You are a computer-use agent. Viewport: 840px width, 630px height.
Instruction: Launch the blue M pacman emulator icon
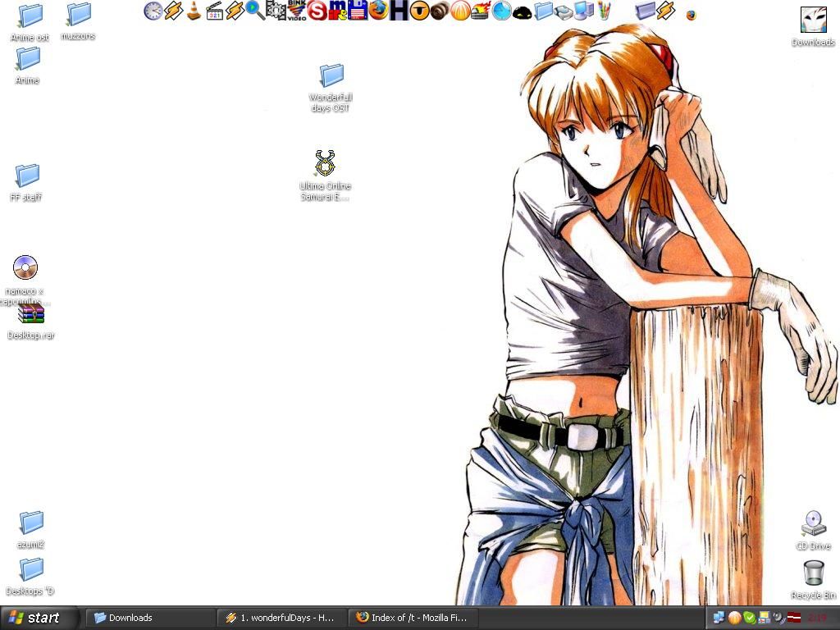337,10
